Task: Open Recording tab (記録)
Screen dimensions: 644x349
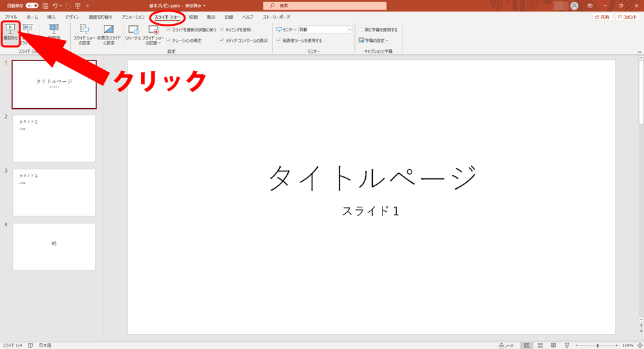Action: pos(229,17)
